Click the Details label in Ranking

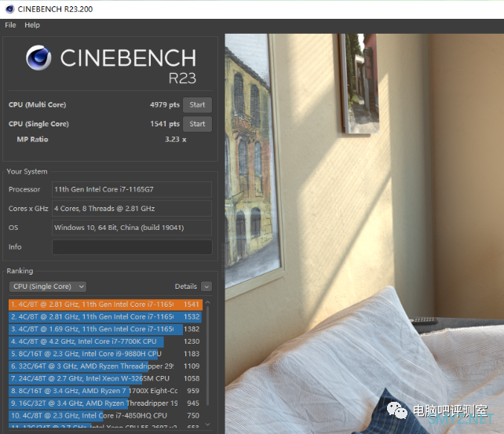(186, 286)
